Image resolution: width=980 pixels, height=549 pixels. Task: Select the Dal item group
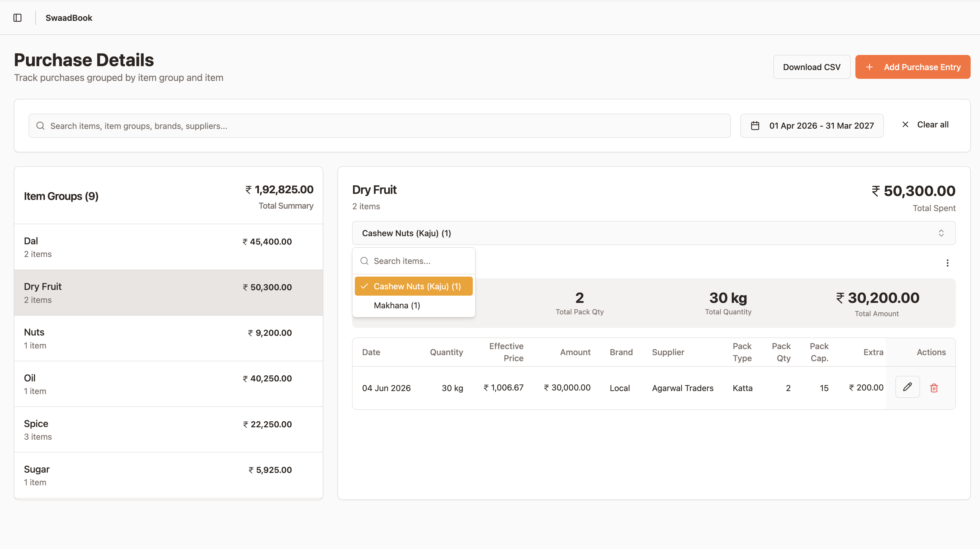click(169, 247)
